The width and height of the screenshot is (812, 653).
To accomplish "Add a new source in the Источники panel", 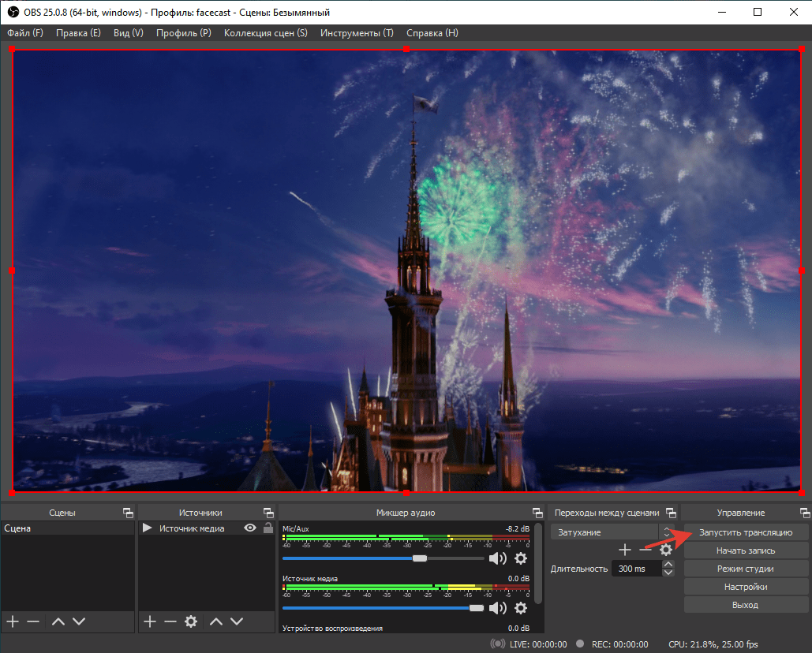I will click(150, 621).
